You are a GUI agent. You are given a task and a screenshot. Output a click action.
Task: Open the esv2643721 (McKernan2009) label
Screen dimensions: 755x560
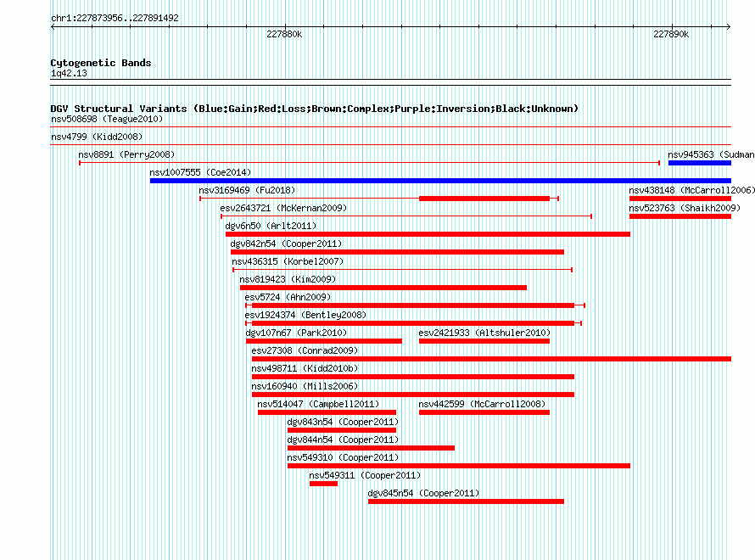tap(283, 208)
